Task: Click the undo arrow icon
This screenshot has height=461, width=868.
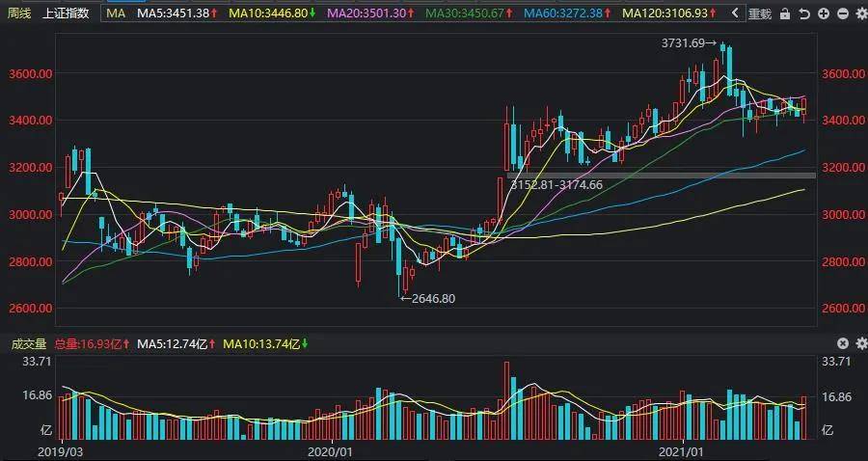Action: coord(804,14)
